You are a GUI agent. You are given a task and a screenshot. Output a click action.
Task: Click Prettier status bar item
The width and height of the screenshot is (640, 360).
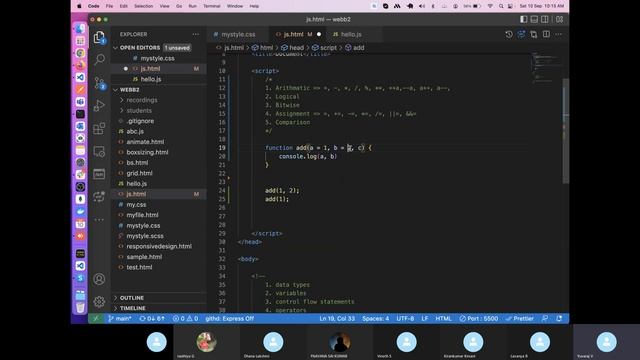520,318
